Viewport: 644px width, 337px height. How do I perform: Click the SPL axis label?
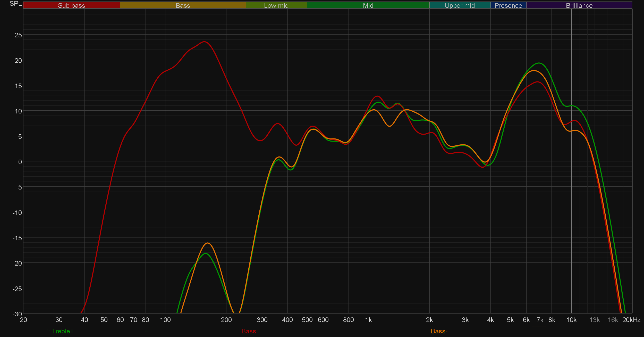click(15, 4)
